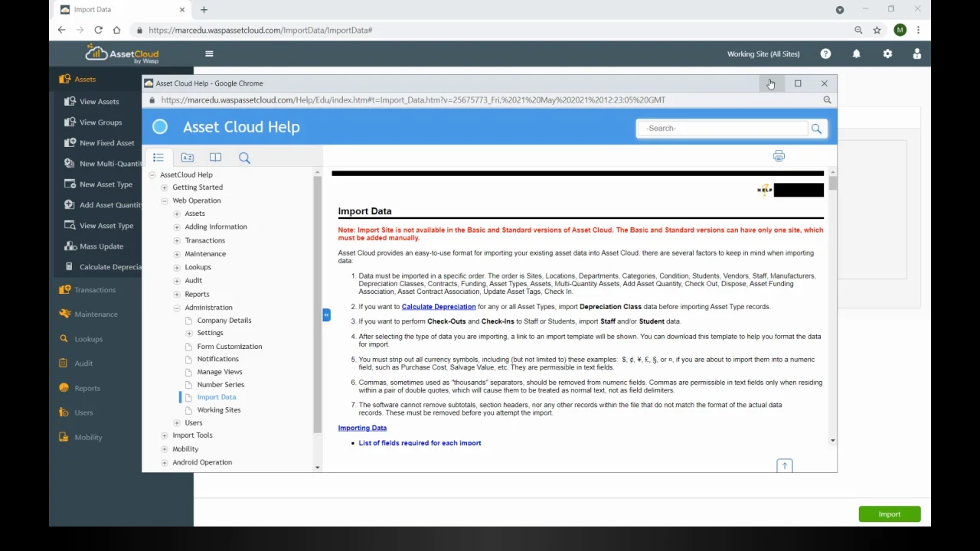Image resolution: width=980 pixels, height=551 pixels.
Task: Open Chrome three-dot menu
Action: (918, 30)
